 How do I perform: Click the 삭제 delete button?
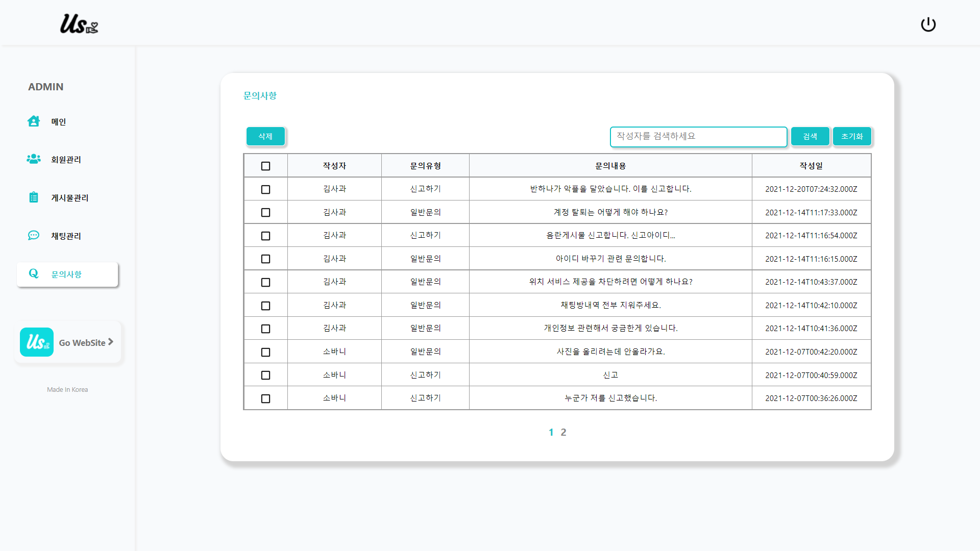[x=265, y=136]
